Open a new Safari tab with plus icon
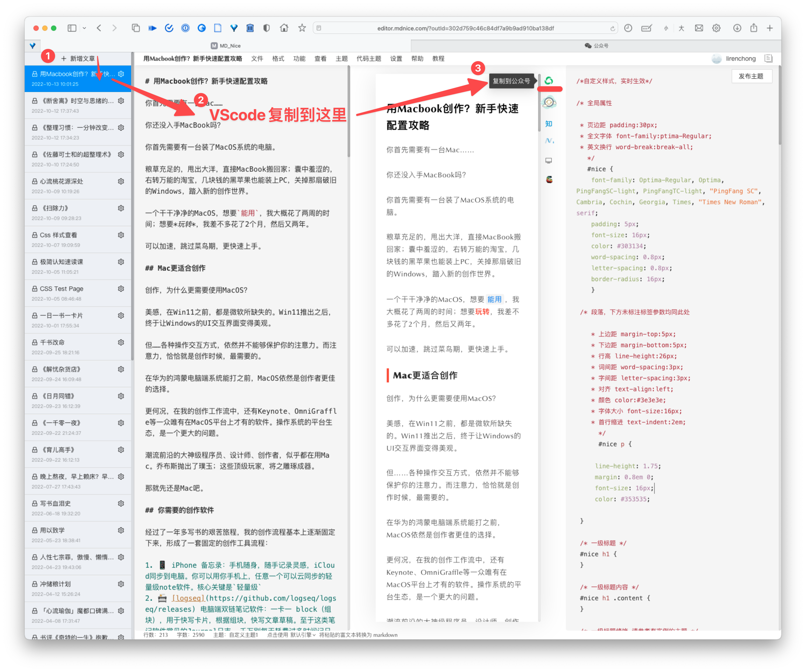 [770, 28]
